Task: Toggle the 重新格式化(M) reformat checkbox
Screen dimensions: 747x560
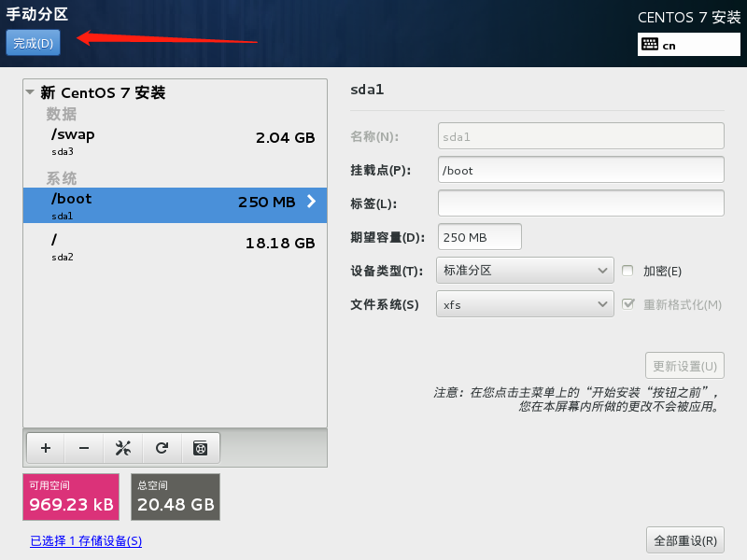Action: point(627,304)
